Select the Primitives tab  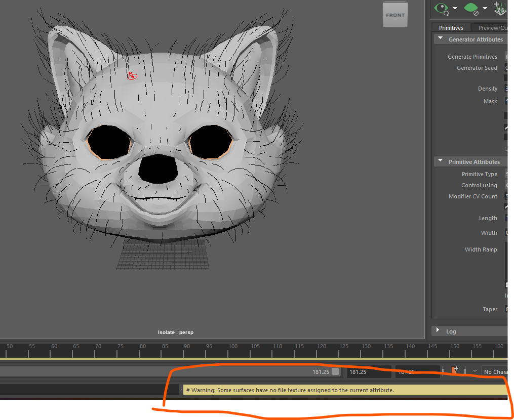[x=451, y=27]
